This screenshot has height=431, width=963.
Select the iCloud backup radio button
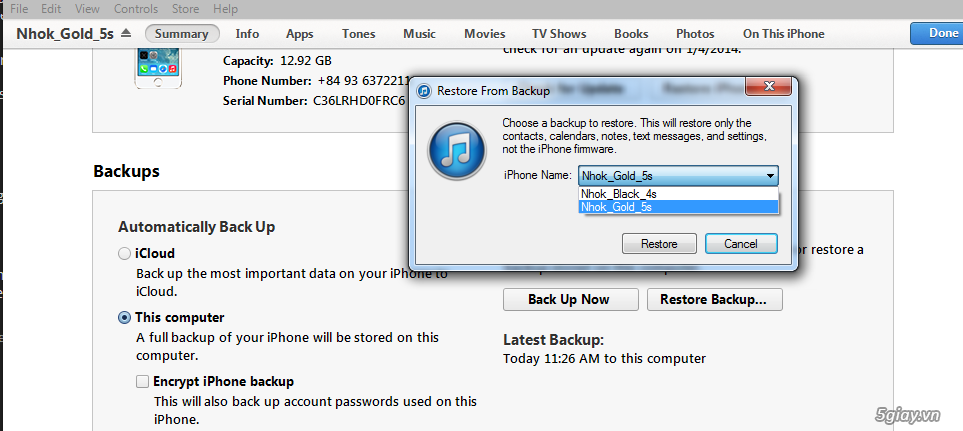coord(124,254)
